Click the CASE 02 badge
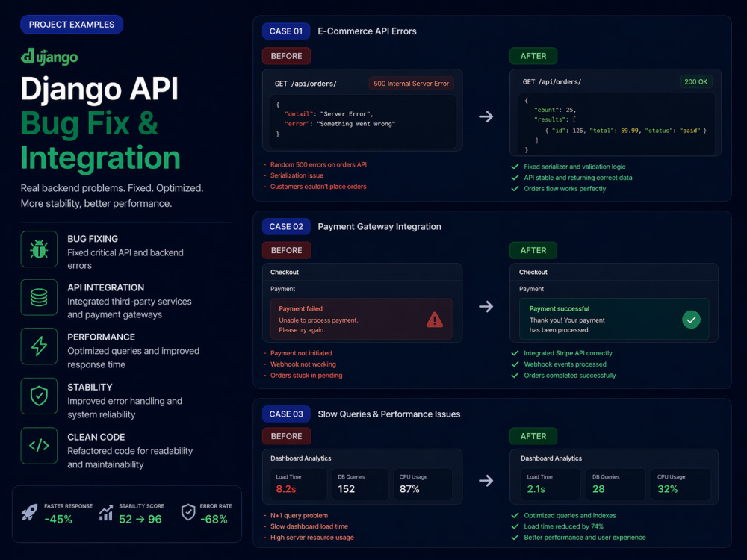Image resolution: width=747 pixels, height=560 pixels. click(x=286, y=227)
